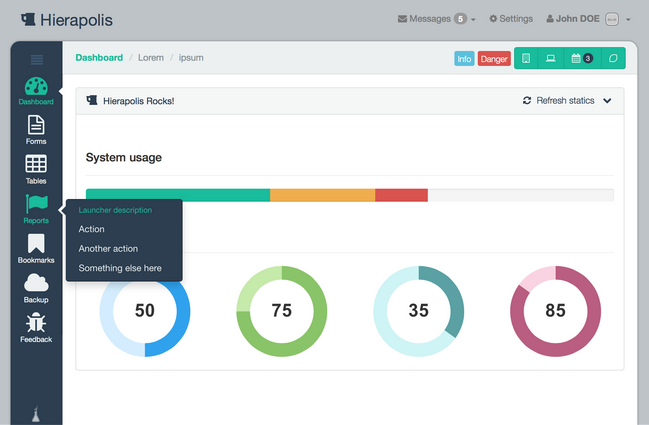Click Refresh statics link
The width and height of the screenshot is (649, 425).
click(x=558, y=101)
